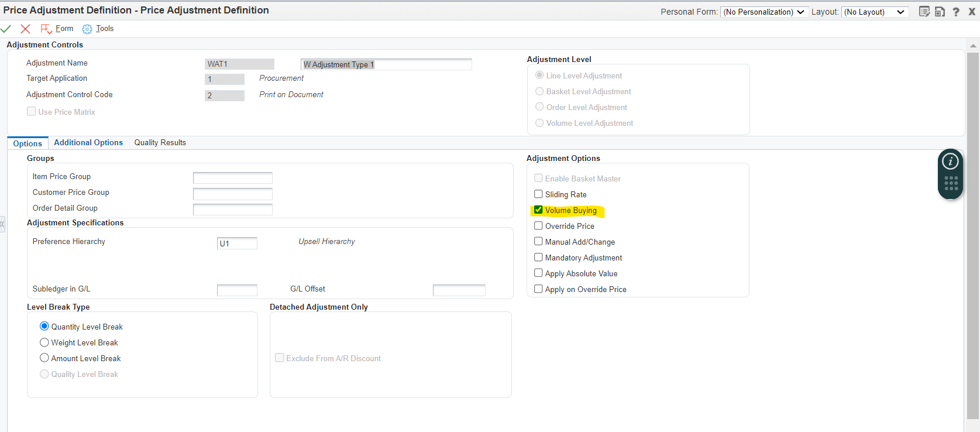Expand the left side panel chevron

click(x=2, y=224)
